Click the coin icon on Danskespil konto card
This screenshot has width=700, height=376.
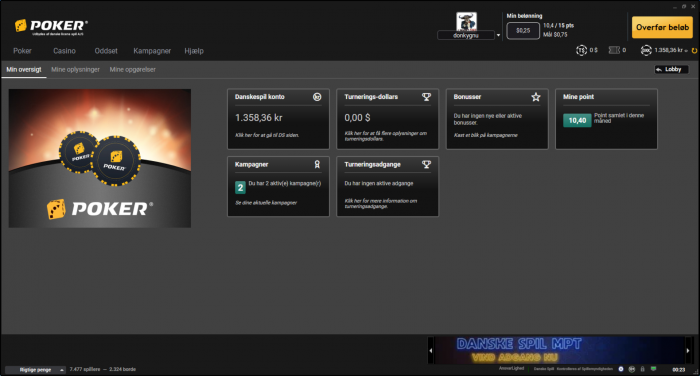(317, 97)
